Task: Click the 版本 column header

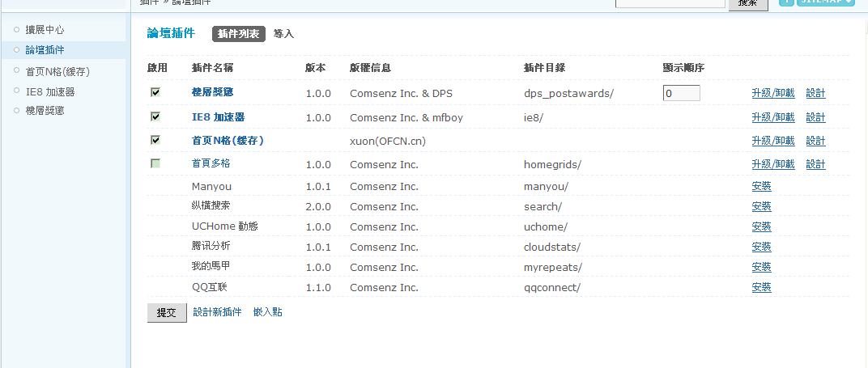Action: point(316,68)
